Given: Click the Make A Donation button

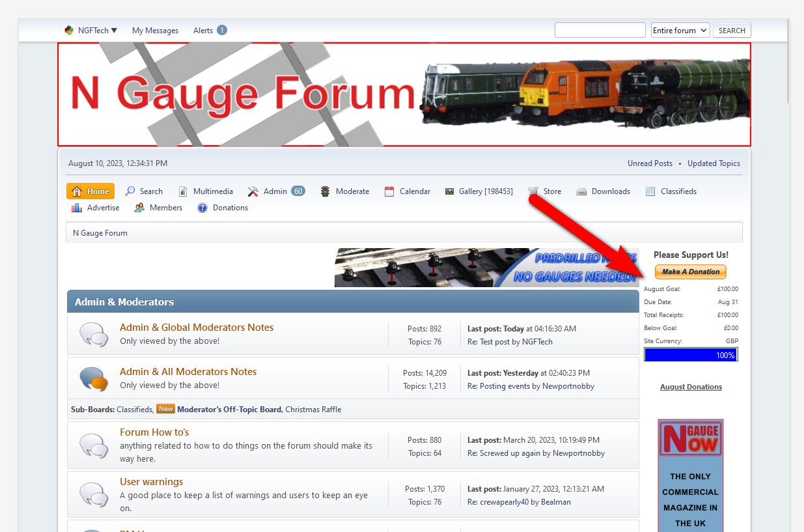Looking at the screenshot, I should pos(690,272).
